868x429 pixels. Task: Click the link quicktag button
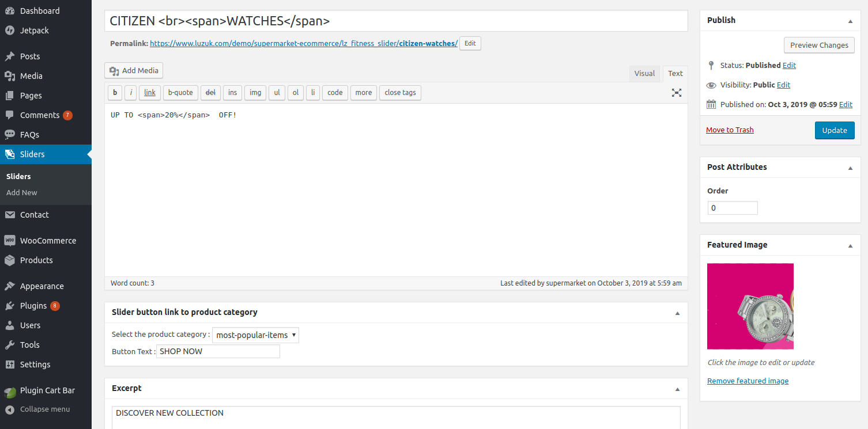click(150, 93)
